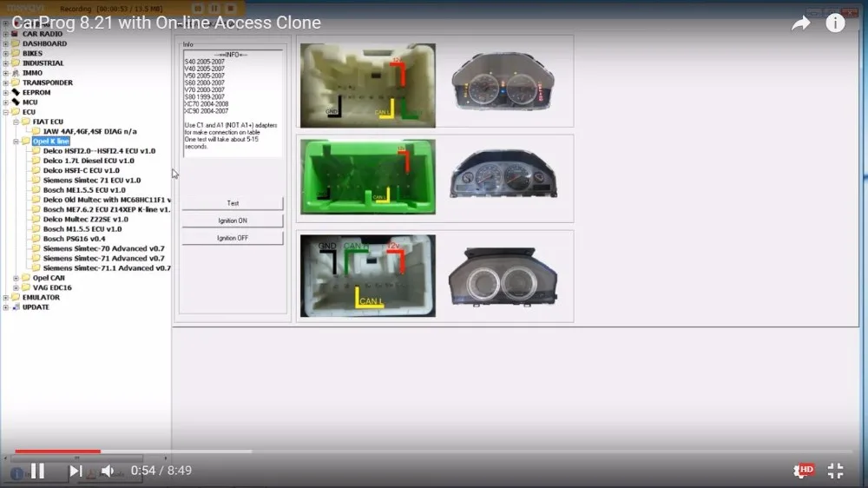Viewport: 868px width, 488px height.
Task: Open Bosch PSG16 v0.4
Action: click(x=74, y=239)
